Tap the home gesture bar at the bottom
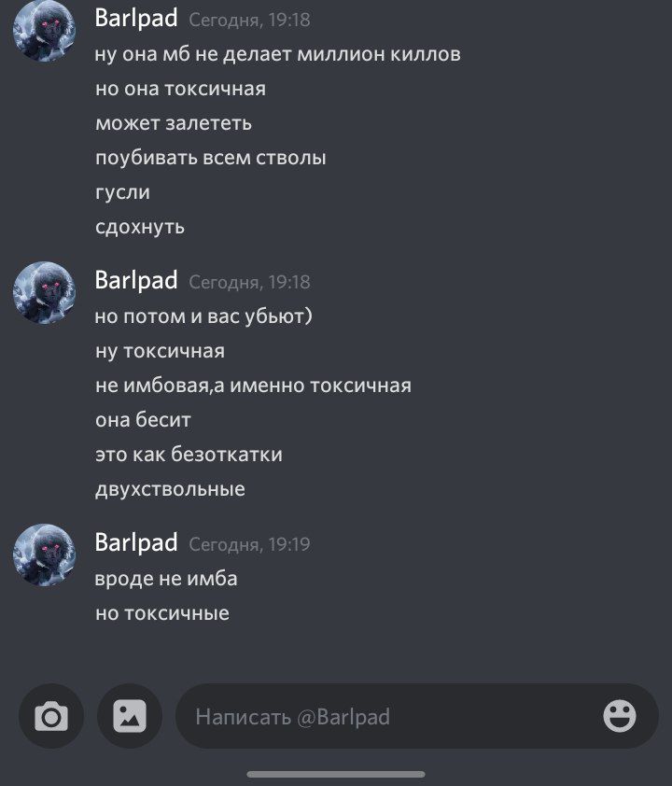672x786 pixels. (x=336, y=775)
